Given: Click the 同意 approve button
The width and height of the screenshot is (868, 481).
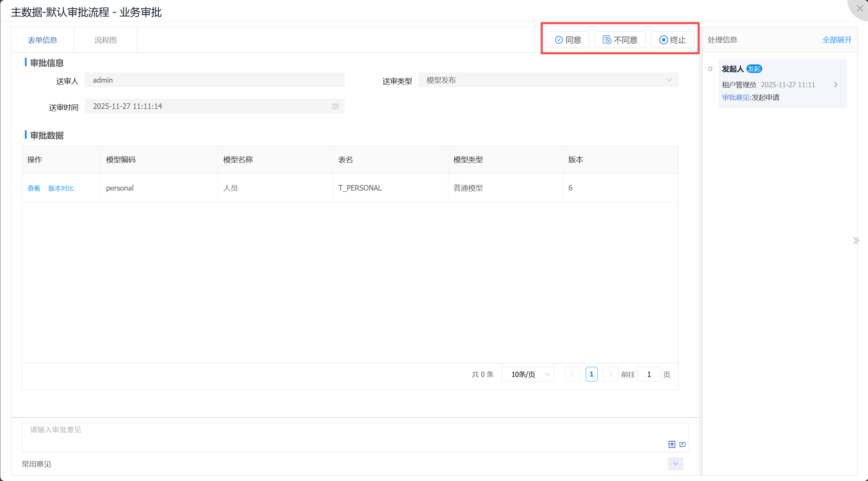Looking at the screenshot, I should point(568,40).
